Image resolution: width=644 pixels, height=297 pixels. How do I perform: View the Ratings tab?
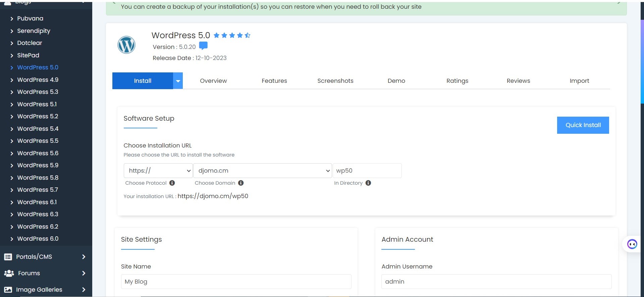(x=457, y=81)
